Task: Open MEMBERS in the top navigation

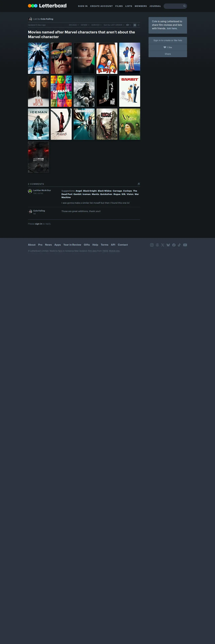Action: tap(141, 6)
